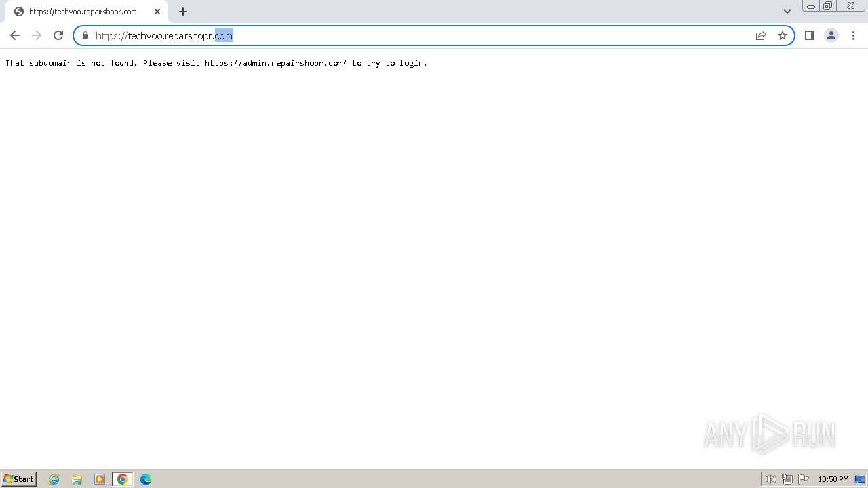868x488 pixels.
Task: View site information via the lock icon
Action: click(x=85, y=35)
